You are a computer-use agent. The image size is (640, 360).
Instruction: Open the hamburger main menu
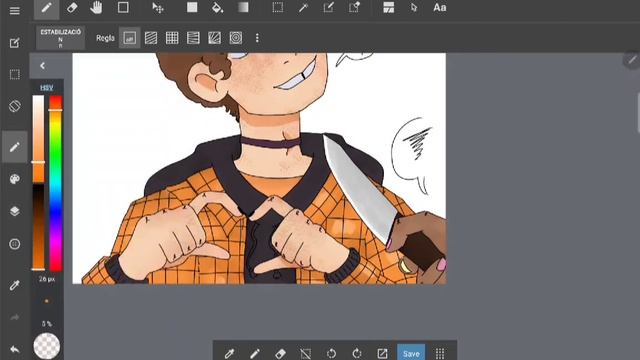pos(15,11)
